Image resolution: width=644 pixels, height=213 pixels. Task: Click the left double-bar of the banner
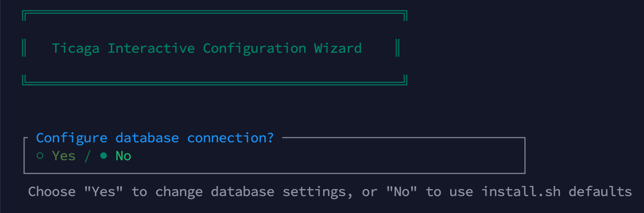tap(24, 48)
